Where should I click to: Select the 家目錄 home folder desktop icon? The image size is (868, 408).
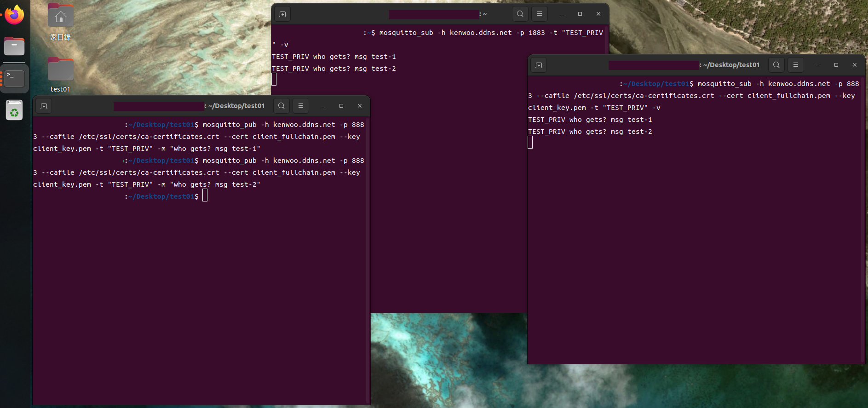[x=60, y=22]
